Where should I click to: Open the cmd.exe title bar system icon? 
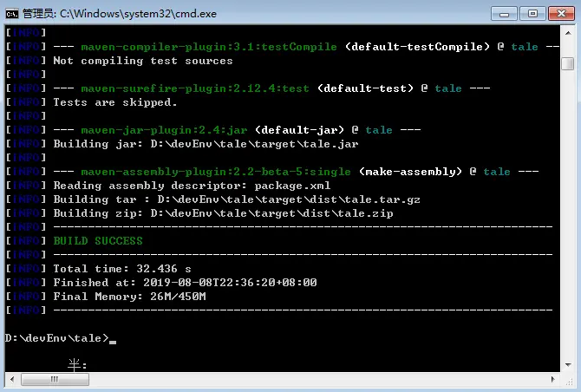point(11,14)
